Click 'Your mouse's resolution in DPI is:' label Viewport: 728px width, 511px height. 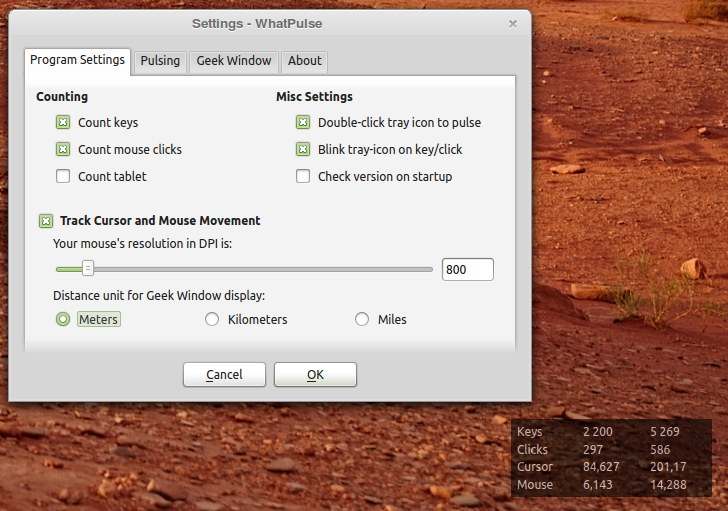(142, 244)
